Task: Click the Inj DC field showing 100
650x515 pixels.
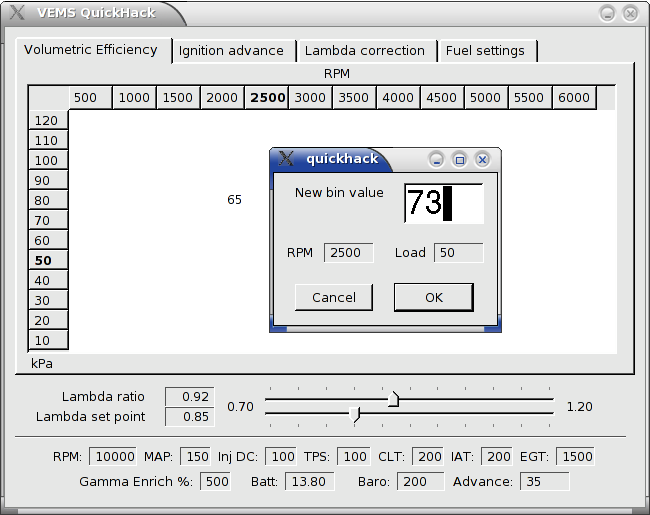Action: point(281,457)
